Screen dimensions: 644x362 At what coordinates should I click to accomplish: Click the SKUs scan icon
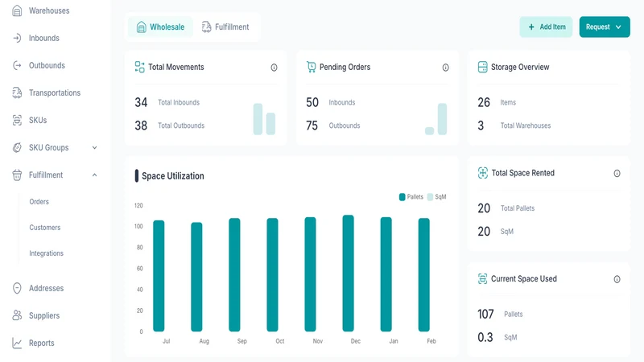17,120
